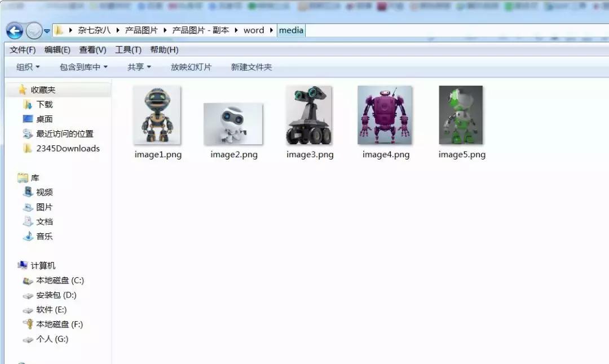Select the 桌面 (Desktop) item in sidebar
609x364 pixels.
coord(44,119)
